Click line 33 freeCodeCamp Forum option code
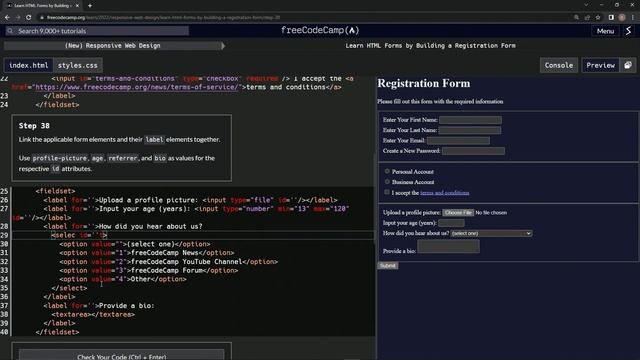 coord(149,270)
